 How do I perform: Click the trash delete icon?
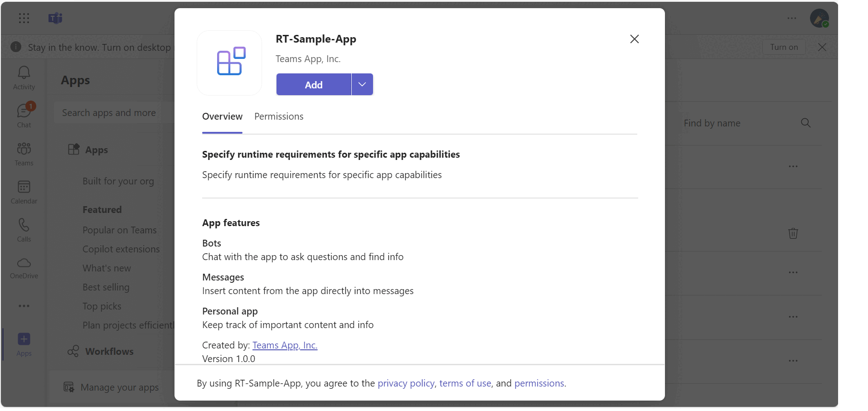pyautogui.click(x=793, y=233)
